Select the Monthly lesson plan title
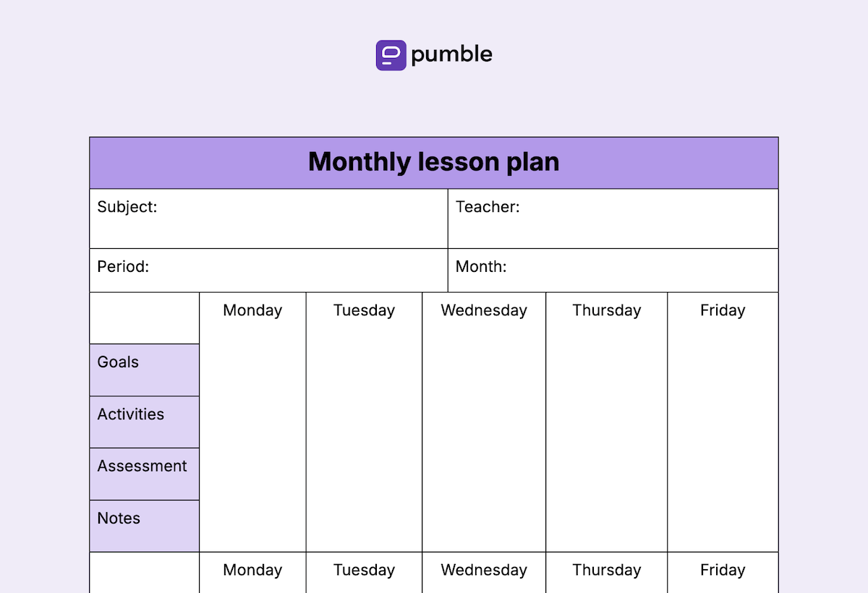Screen dimensions: 868x593 [x=433, y=162]
